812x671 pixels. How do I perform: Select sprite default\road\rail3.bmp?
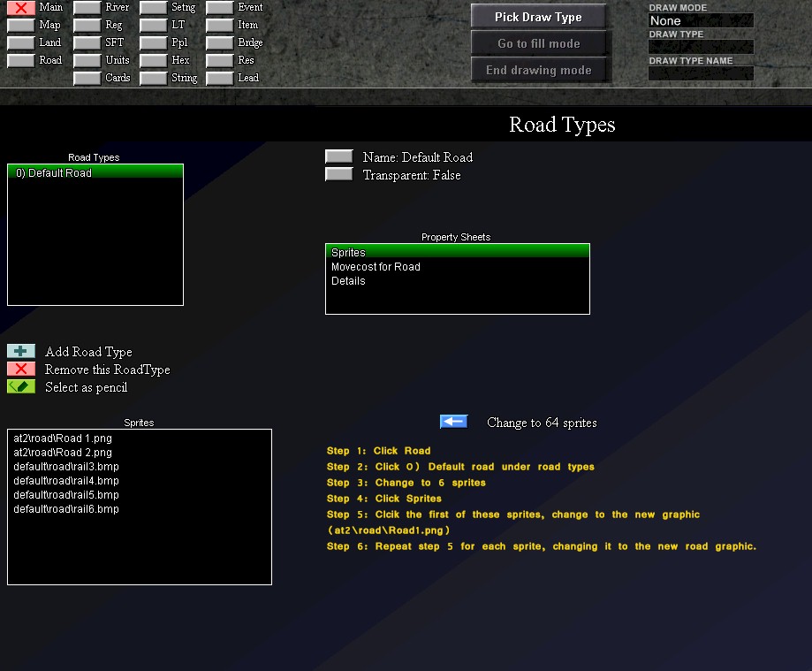pos(140,466)
